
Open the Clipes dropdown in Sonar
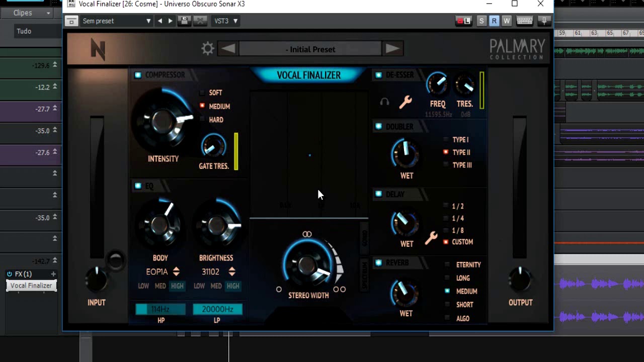click(30, 13)
